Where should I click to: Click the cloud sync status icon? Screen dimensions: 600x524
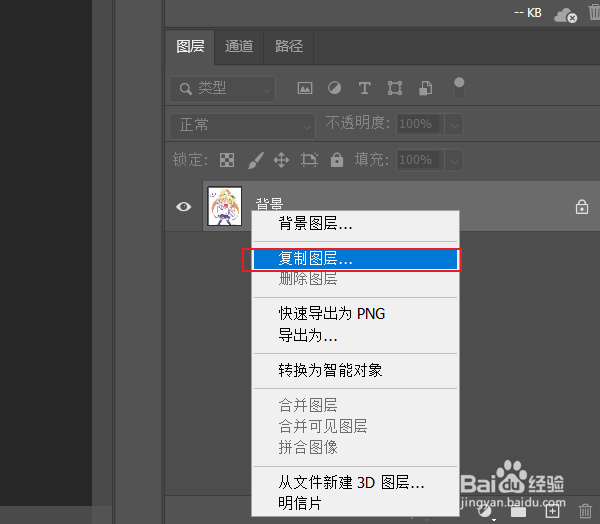pos(565,16)
